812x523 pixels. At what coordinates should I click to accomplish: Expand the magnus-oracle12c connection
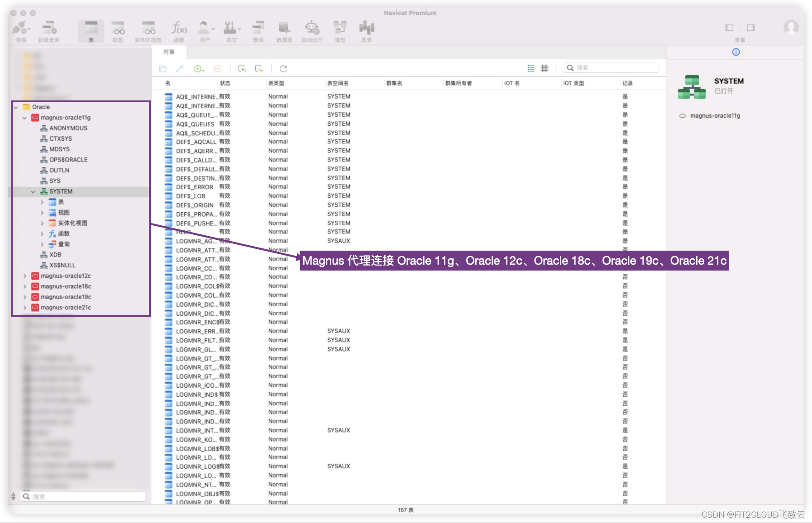pyautogui.click(x=25, y=276)
